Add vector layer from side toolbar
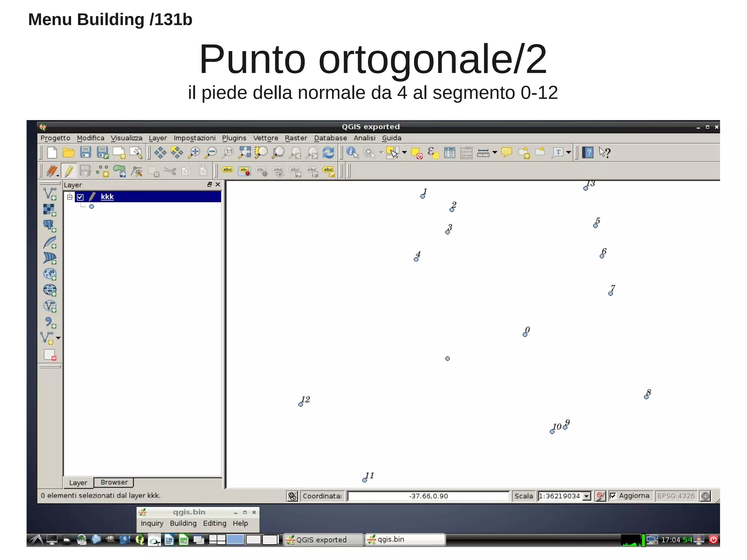This screenshot has height=560, width=747. 49,194
